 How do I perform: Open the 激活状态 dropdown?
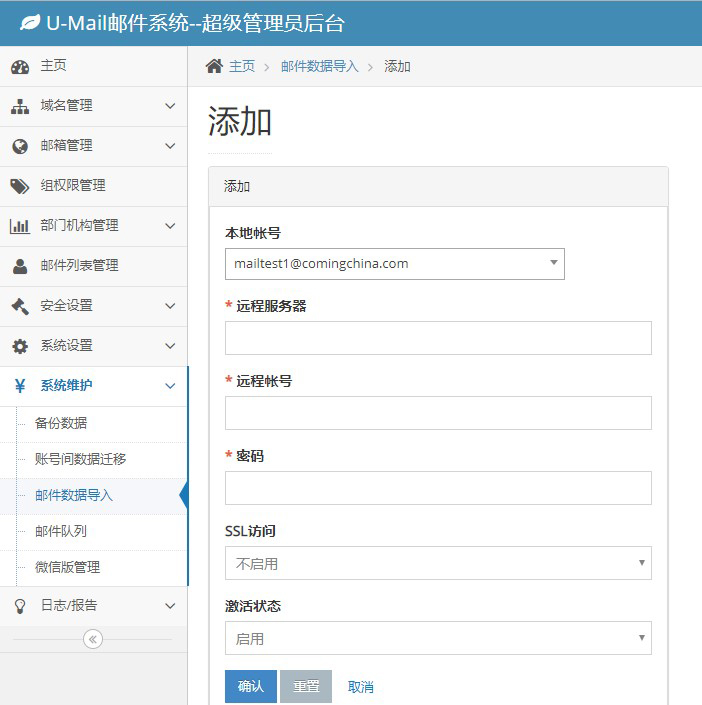(x=438, y=638)
